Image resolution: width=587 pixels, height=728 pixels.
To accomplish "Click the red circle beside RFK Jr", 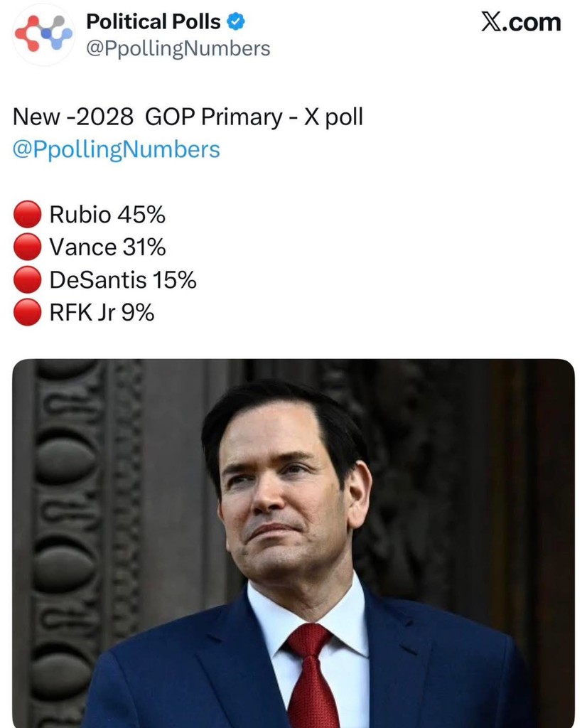I will pyautogui.click(x=28, y=313).
